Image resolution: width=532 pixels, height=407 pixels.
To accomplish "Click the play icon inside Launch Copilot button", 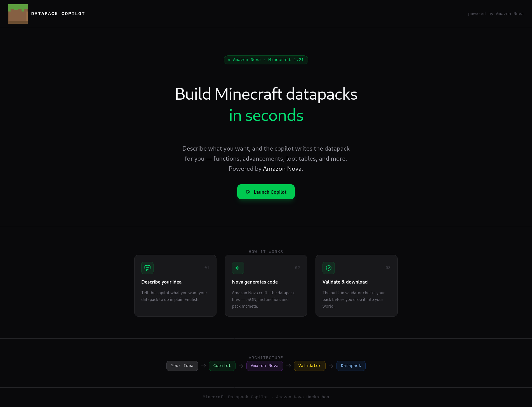I will pos(248,192).
